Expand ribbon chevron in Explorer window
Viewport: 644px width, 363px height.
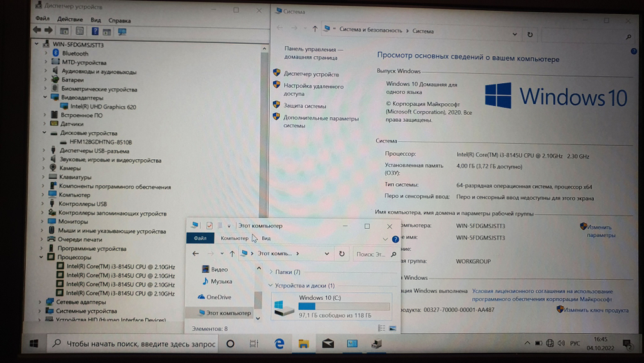(x=385, y=239)
